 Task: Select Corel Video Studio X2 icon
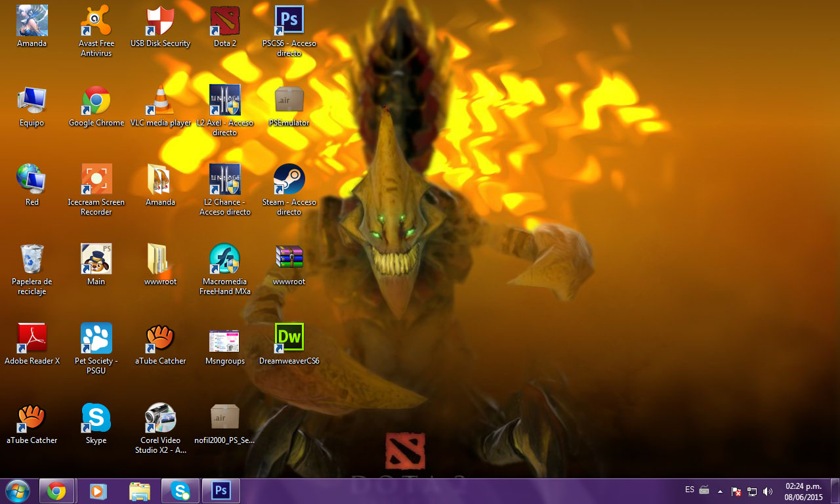coord(160,419)
